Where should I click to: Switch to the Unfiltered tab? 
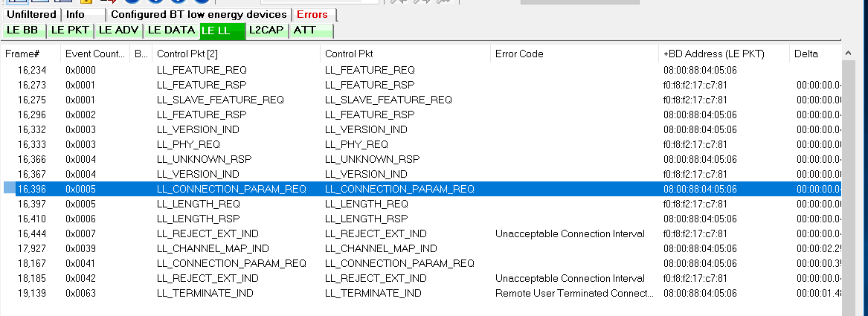point(32,14)
